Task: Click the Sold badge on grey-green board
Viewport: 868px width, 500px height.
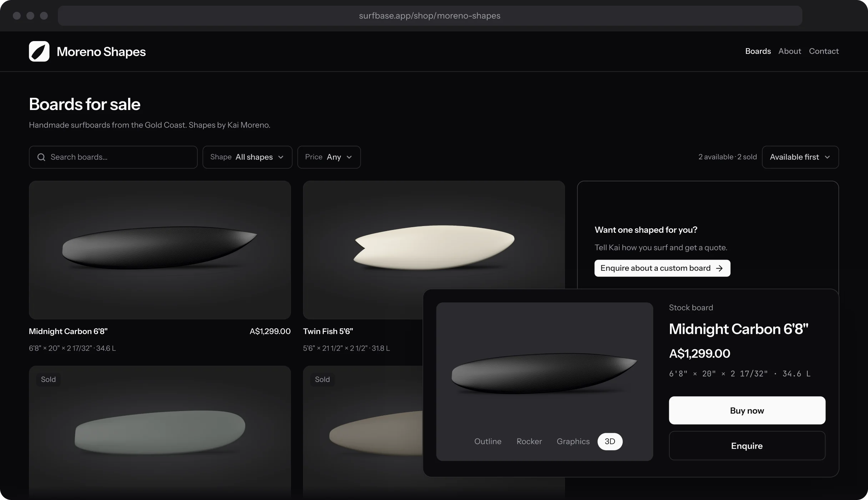Action: pos(48,379)
